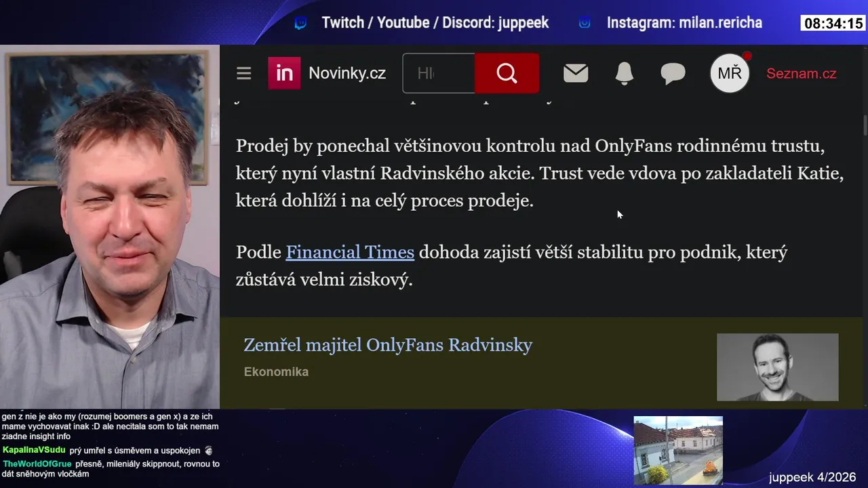Focus the search input field
Viewport: 868px width, 488px height.
[x=439, y=73]
